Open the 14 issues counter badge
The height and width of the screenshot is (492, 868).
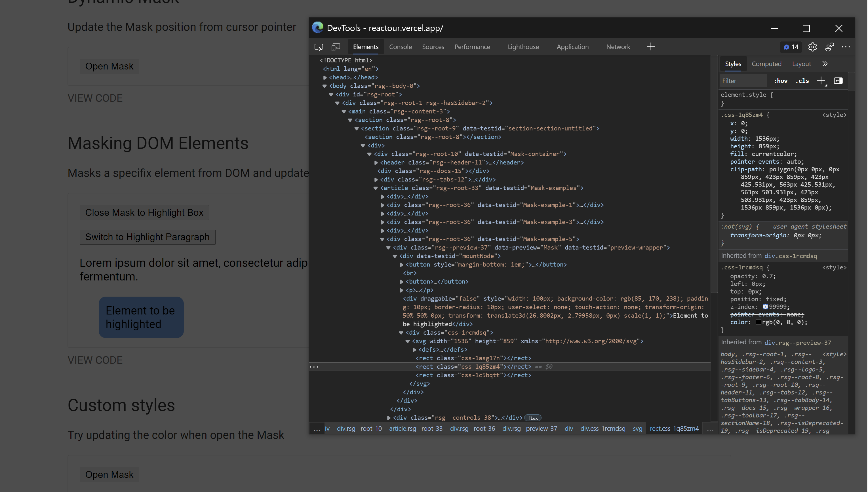pos(791,47)
